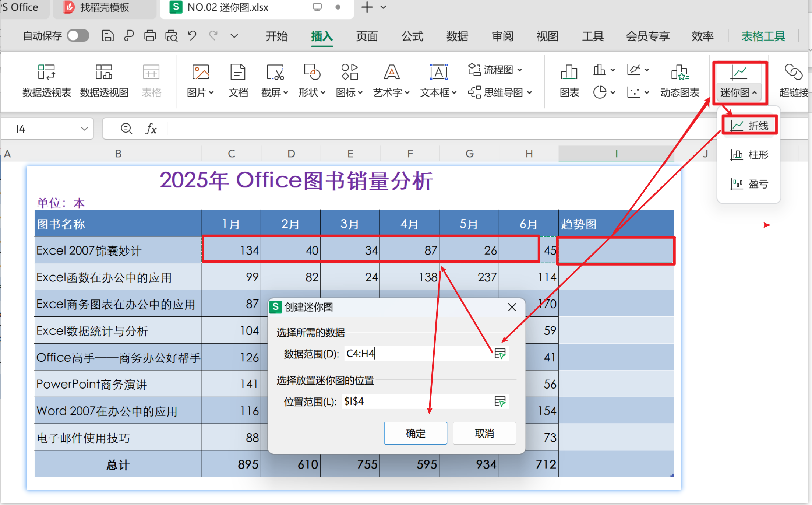Click the undo arrow icon

[192, 36]
